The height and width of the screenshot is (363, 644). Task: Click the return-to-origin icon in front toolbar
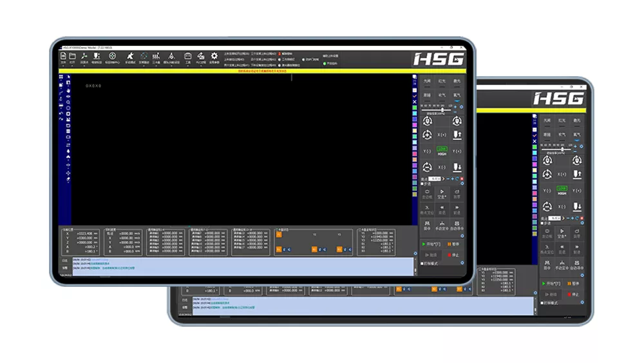[84, 57]
